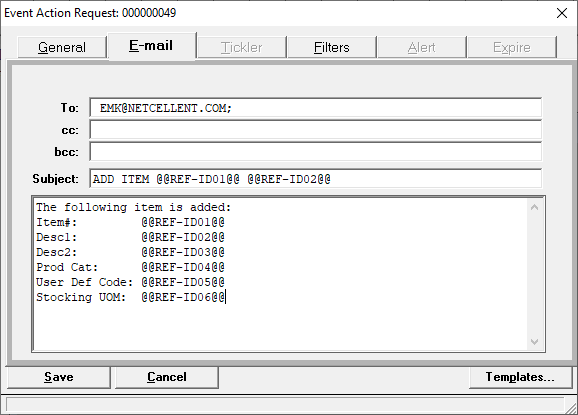The image size is (578, 415).
Task: Click the Expire tab
Action: 512,47
